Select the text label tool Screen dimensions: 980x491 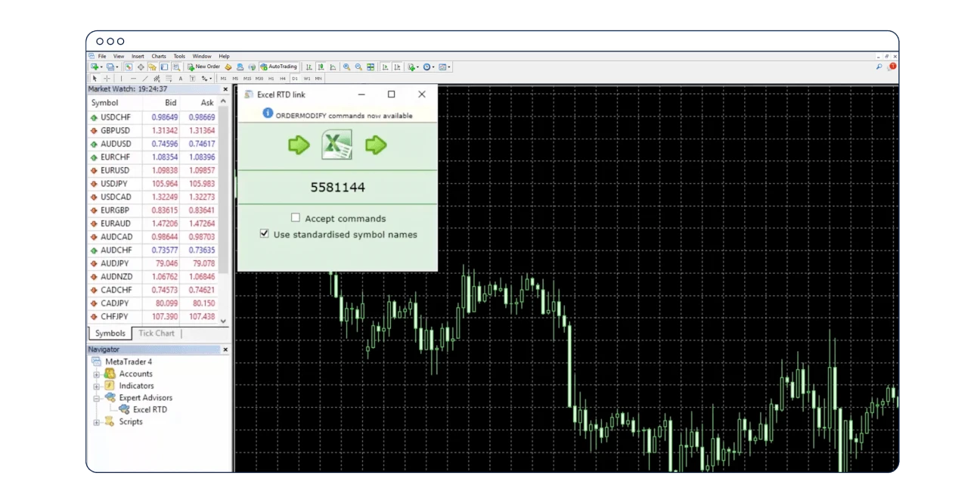193,77
